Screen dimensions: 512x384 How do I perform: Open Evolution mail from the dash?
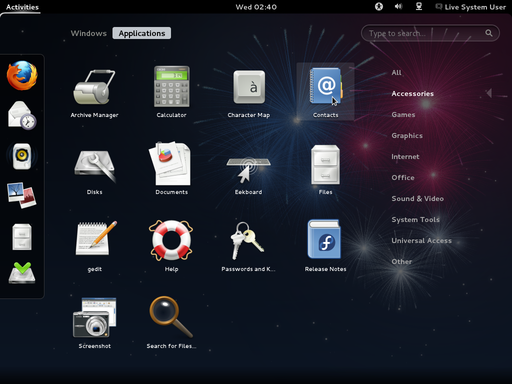point(22,115)
